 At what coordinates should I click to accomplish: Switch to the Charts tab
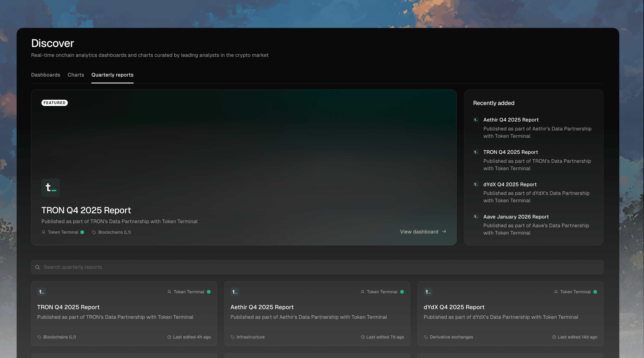tap(76, 75)
